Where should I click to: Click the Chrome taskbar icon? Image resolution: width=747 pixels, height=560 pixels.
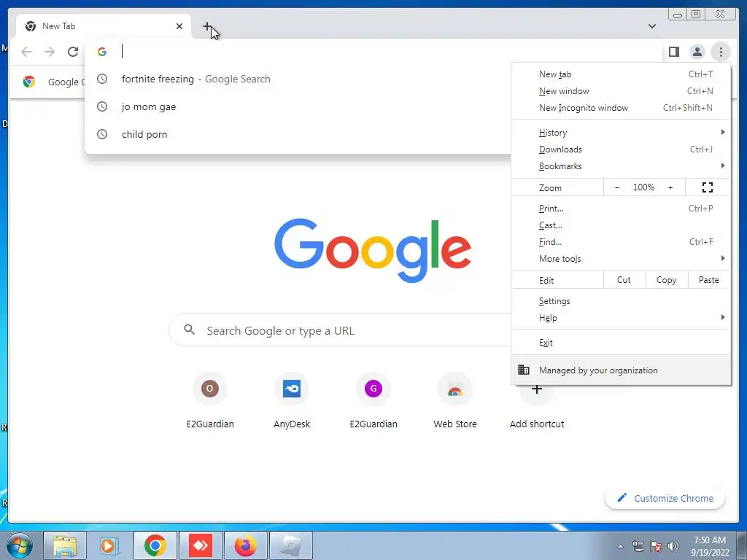coord(155,545)
